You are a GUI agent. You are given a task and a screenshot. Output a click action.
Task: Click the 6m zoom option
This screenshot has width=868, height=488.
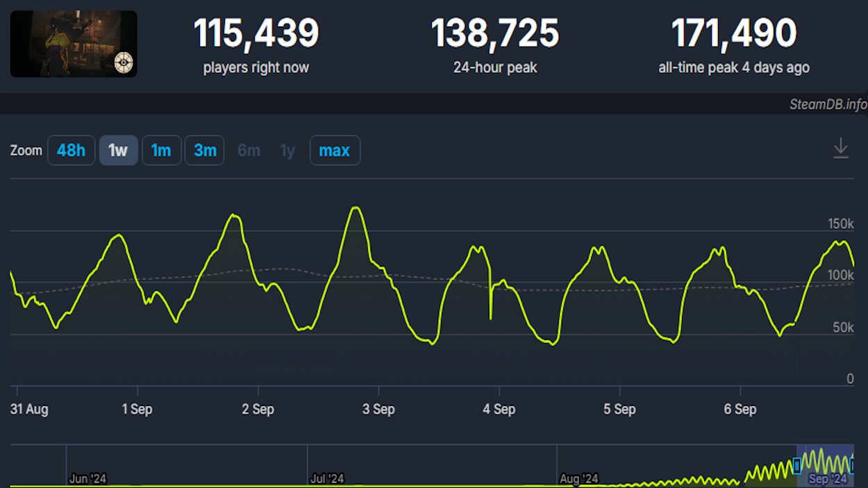tap(249, 150)
